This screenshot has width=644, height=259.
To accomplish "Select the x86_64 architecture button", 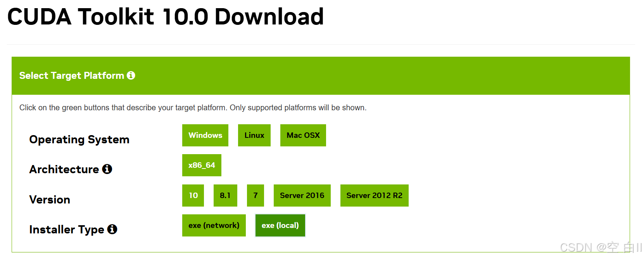I will 202,165.
